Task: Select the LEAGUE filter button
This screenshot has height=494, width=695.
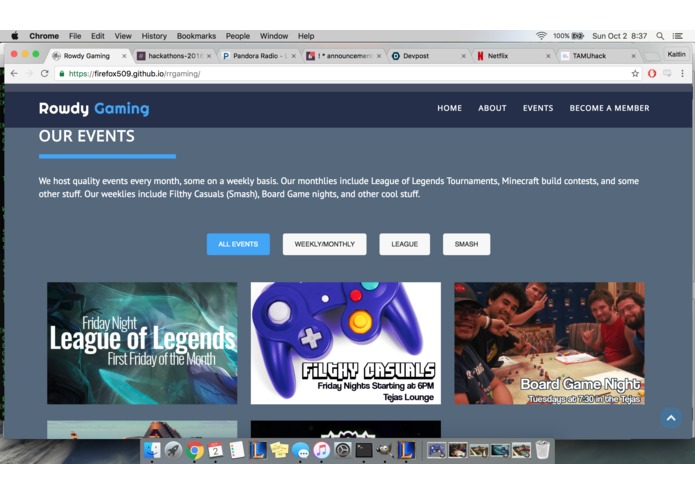Action: pyautogui.click(x=404, y=244)
